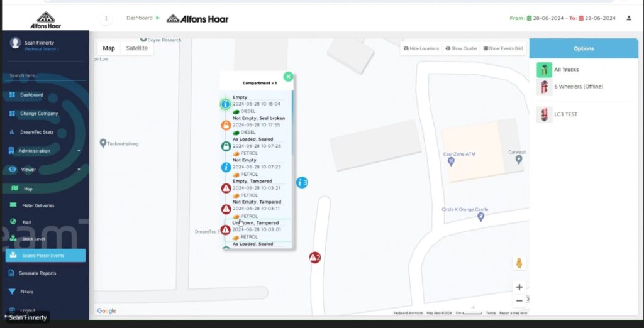Image resolution: width=644 pixels, height=328 pixels.
Task: Open Stock Level view
Action: [x=33, y=239]
